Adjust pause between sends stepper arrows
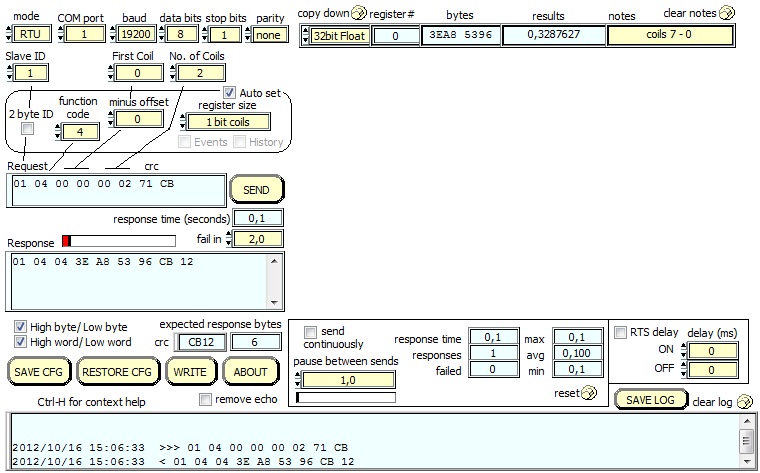 click(x=298, y=380)
